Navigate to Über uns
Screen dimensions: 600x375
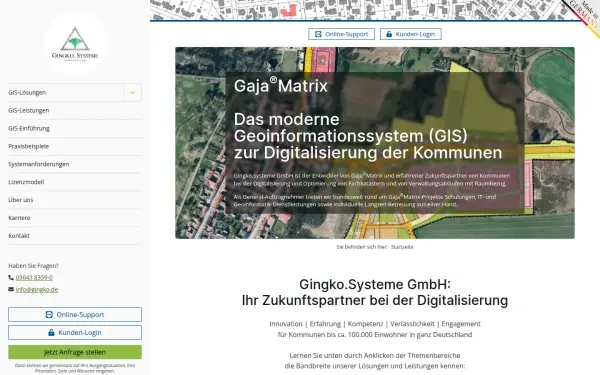click(75, 200)
